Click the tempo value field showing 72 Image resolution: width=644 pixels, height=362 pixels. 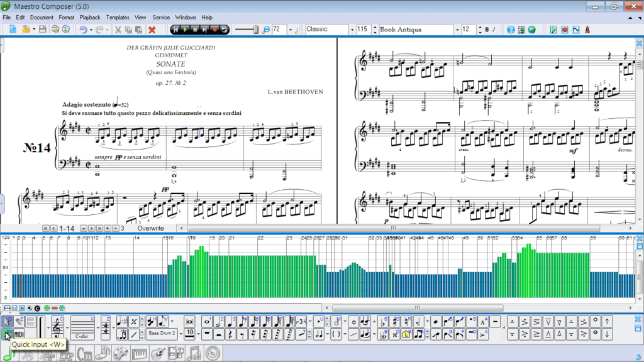279,29
